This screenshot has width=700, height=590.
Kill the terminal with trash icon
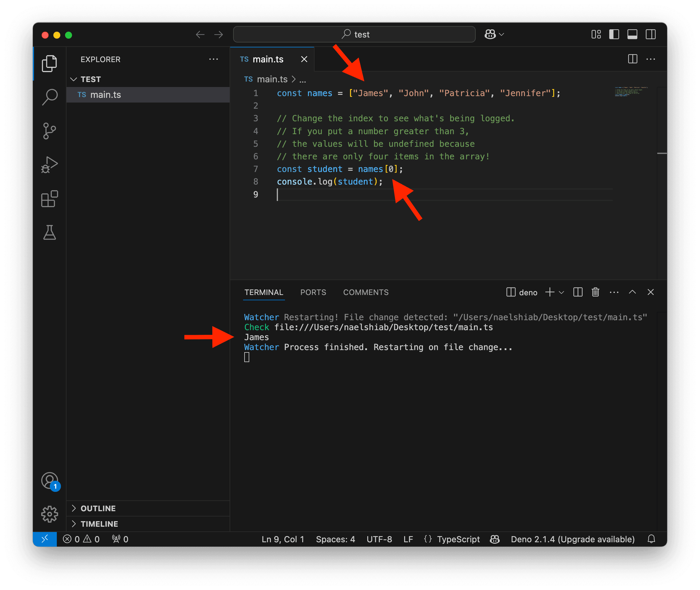point(595,292)
